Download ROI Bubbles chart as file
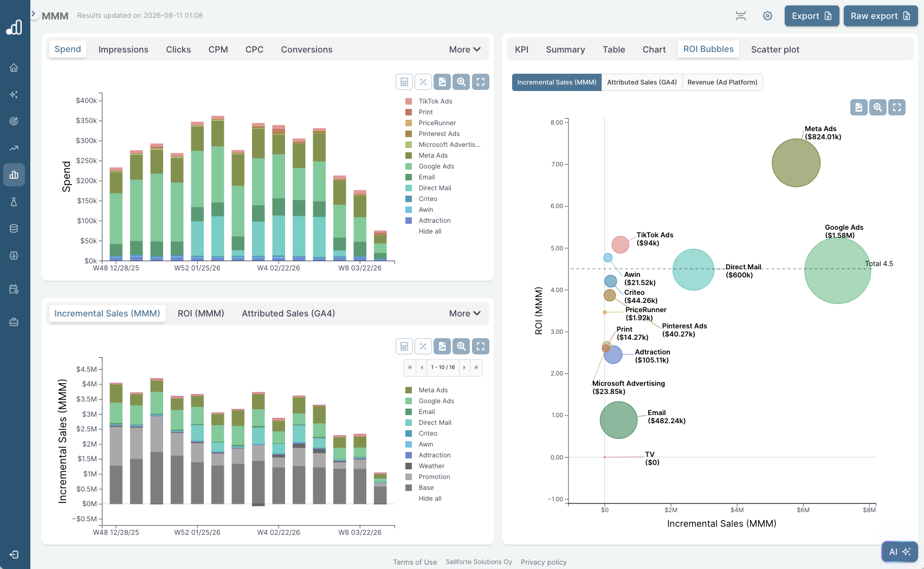Image resolution: width=924 pixels, height=569 pixels. pos(859,107)
